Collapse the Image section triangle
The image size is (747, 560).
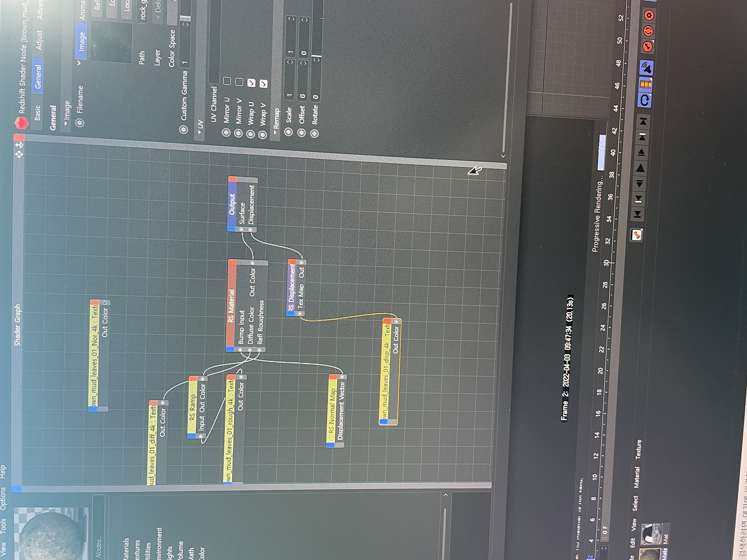coord(66,124)
